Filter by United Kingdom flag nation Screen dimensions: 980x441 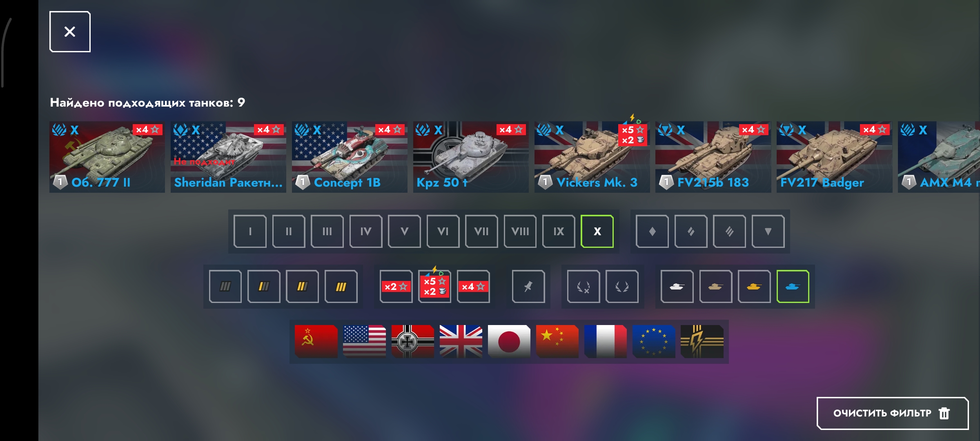[x=461, y=341]
